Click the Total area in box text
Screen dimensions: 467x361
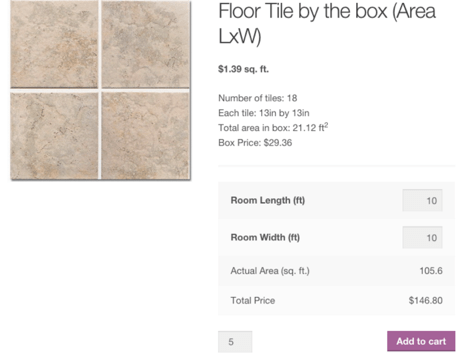pyautogui.click(x=273, y=127)
